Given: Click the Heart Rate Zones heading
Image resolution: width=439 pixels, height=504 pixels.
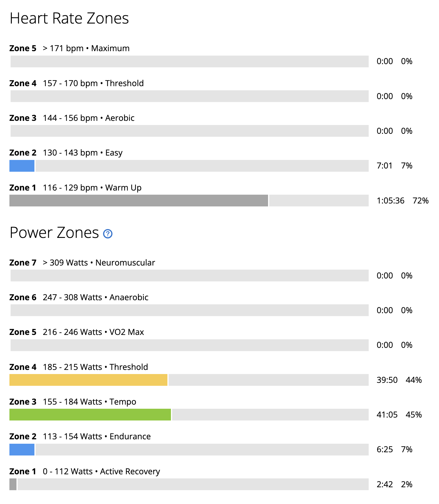Looking at the screenshot, I should click(69, 18).
